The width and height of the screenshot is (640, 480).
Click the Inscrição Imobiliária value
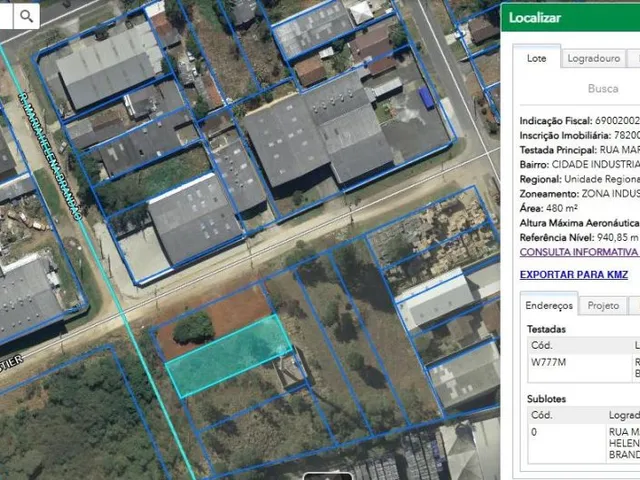pos(627,136)
